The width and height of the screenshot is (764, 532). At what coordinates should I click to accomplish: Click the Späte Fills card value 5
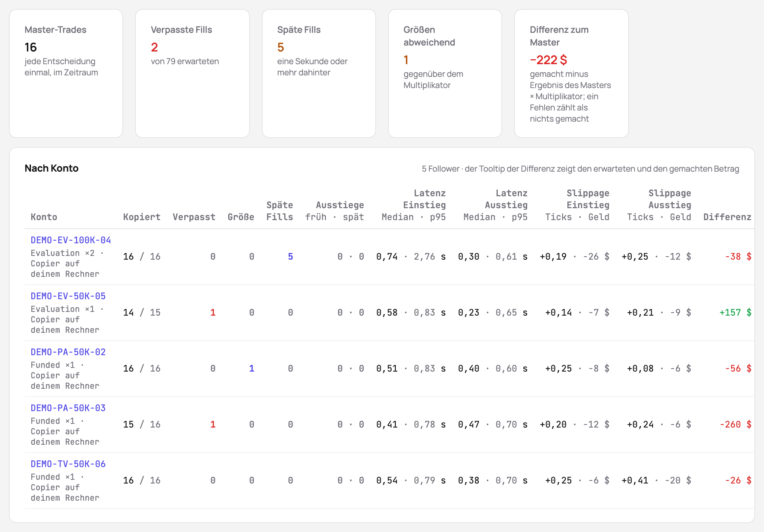281,47
